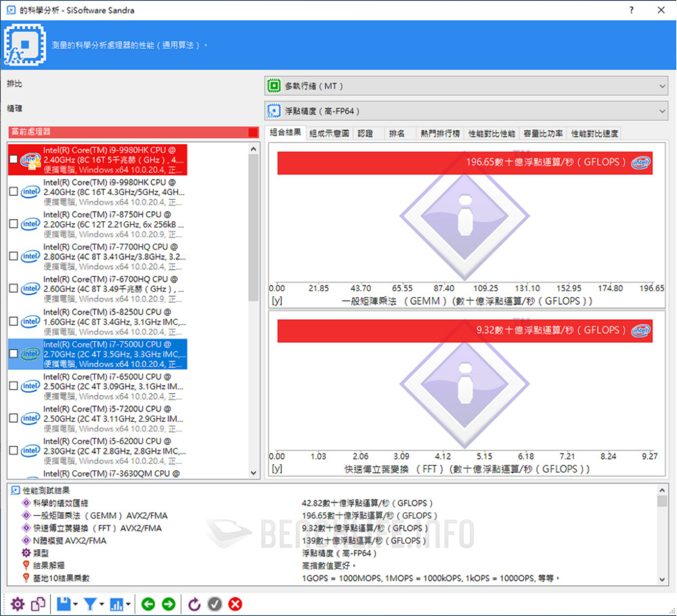677x616 pixels.
Task: Cancel using the red X icon
Action: [x=235, y=604]
